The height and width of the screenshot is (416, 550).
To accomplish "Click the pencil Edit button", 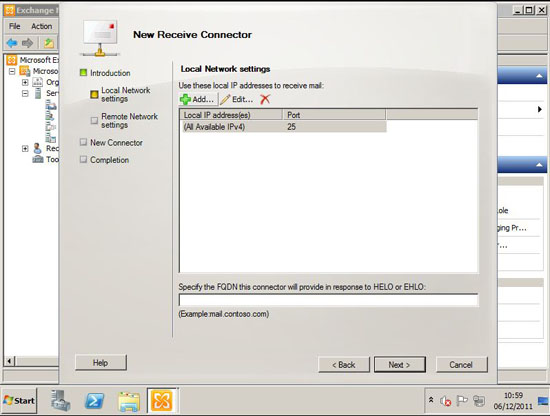I will pos(237,99).
